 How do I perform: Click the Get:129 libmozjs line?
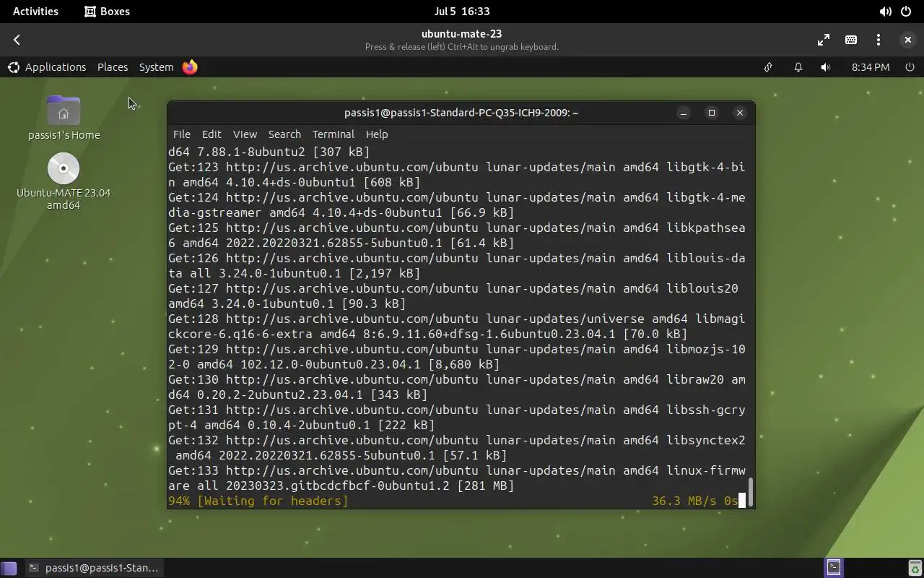coord(457,357)
